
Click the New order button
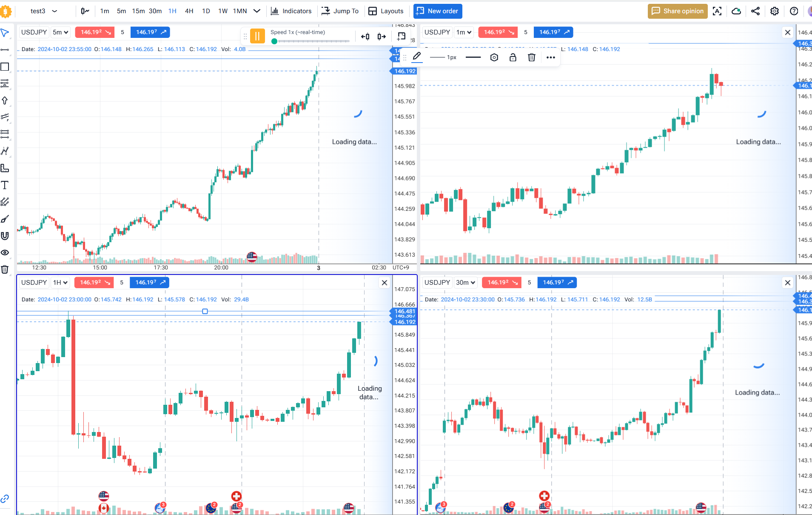438,11
